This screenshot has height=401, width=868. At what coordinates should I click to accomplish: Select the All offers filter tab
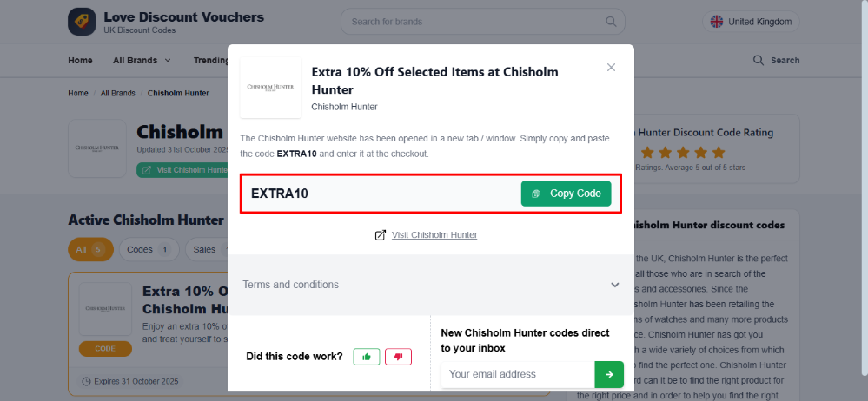coord(90,249)
